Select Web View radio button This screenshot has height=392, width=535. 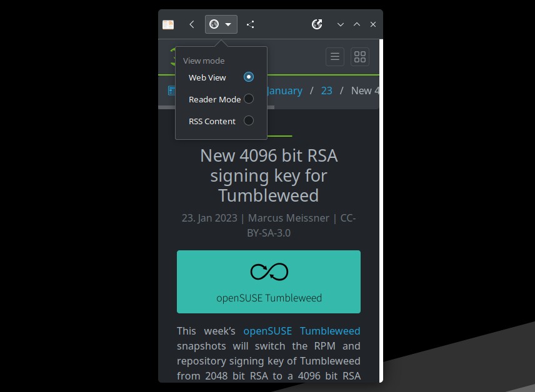point(249,77)
